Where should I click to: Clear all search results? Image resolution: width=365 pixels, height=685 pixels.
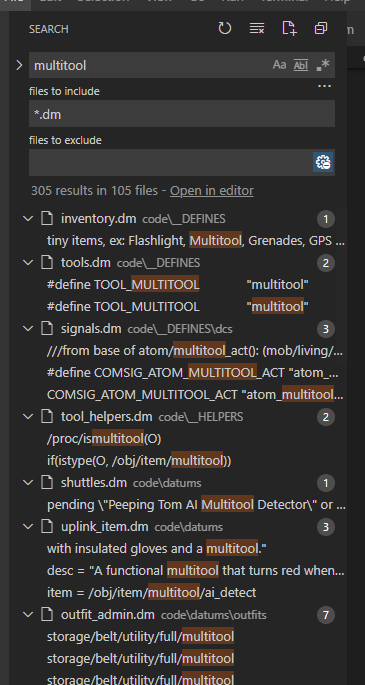coord(257,29)
